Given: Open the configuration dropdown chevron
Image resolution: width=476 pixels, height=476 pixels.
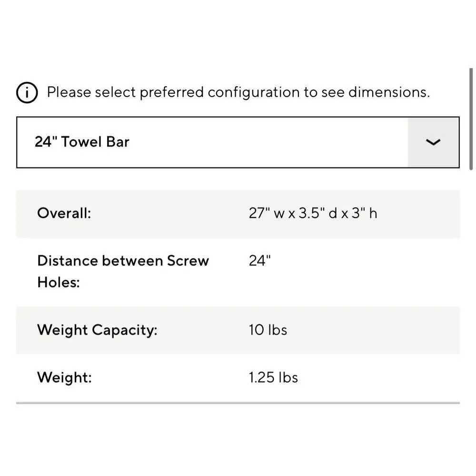Looking at the screenshot, I should 433,142.
